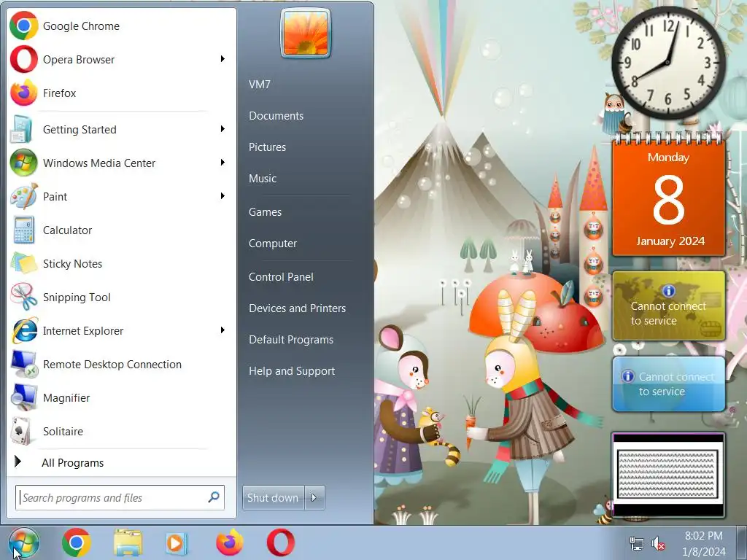Image resolution: width=747 pixels, height=560 pixels.
Task: Click the user account flower picture
Action: (306, 34)
